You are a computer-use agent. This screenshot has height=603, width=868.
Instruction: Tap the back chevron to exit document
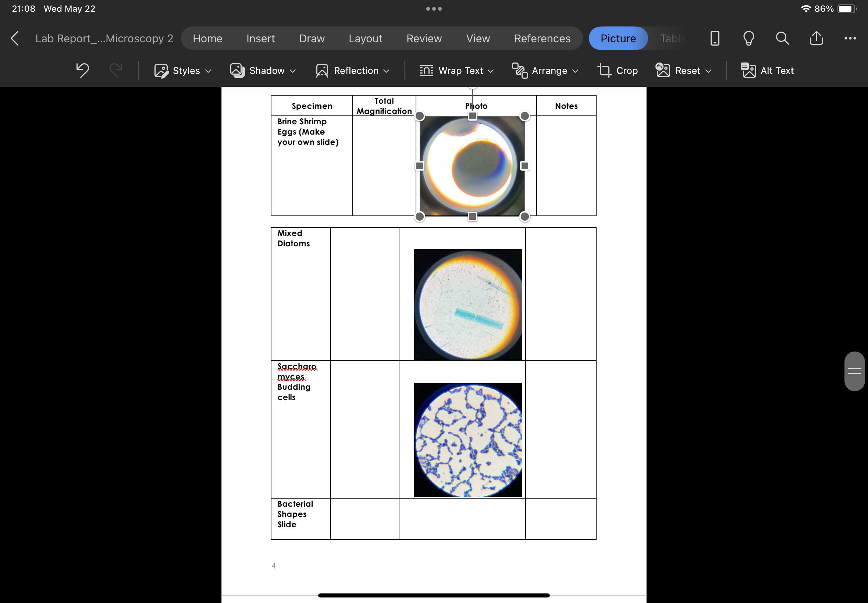tap(15, 39)
